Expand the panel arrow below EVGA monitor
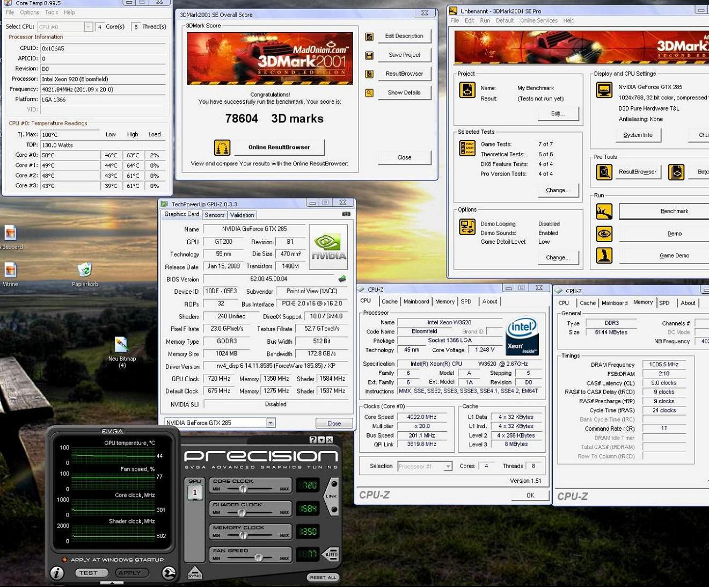The width and height of the screenshot is (709, 588). tap(112, 583)
